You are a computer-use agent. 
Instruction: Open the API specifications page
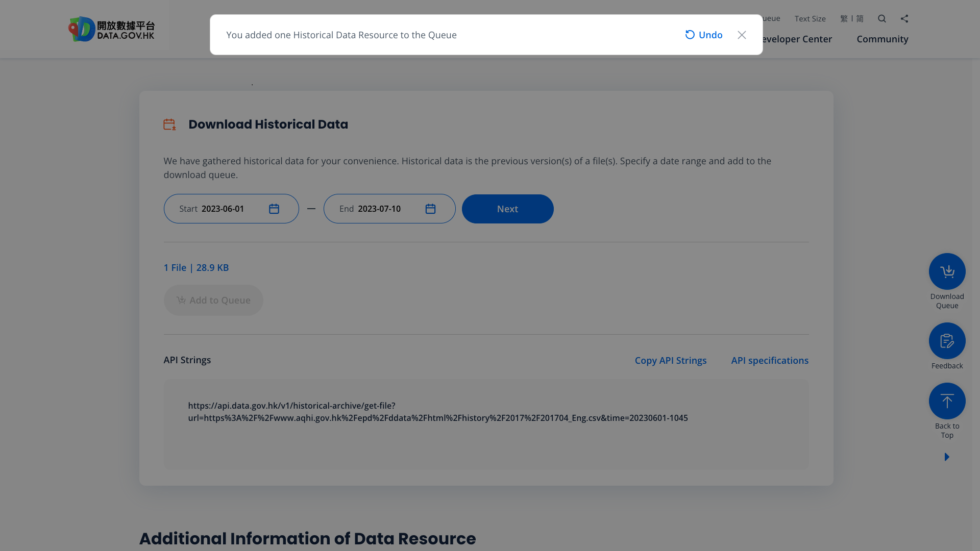pyautogui.click(x=770, y=360)
